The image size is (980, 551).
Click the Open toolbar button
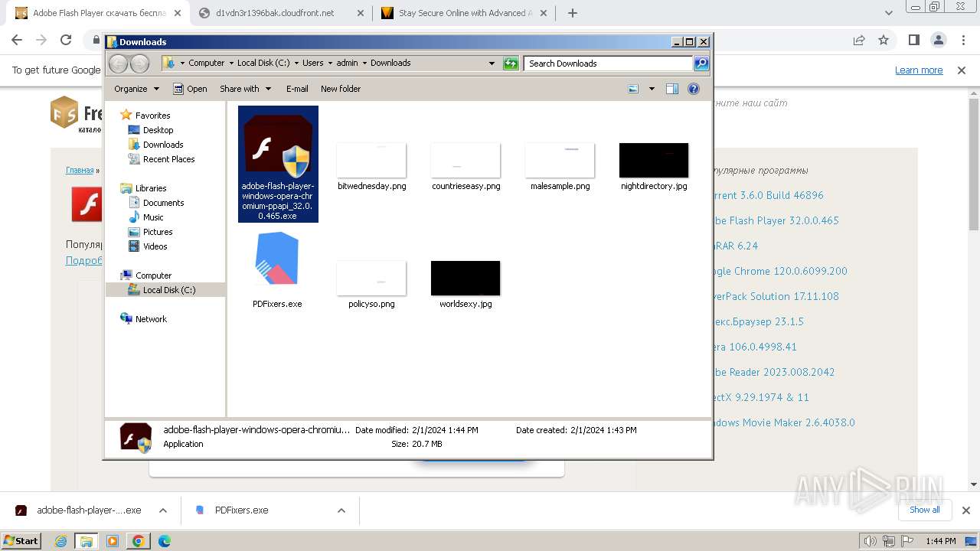click(x=190, y=89)
